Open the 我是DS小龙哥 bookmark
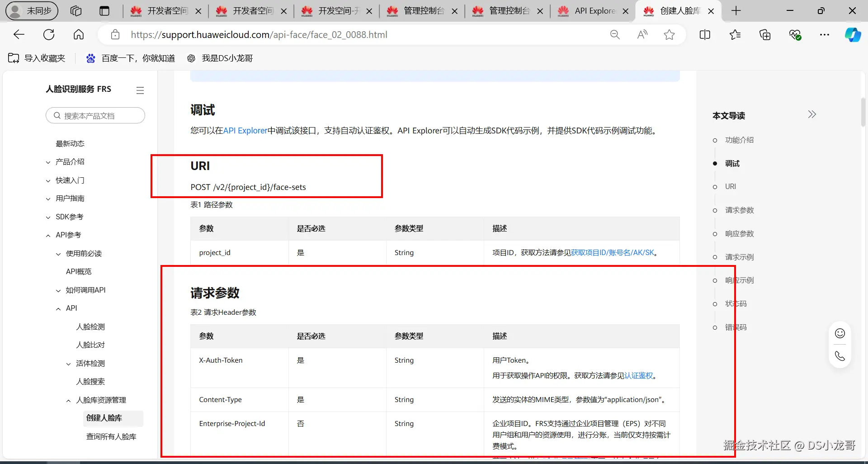 (220, 58)
